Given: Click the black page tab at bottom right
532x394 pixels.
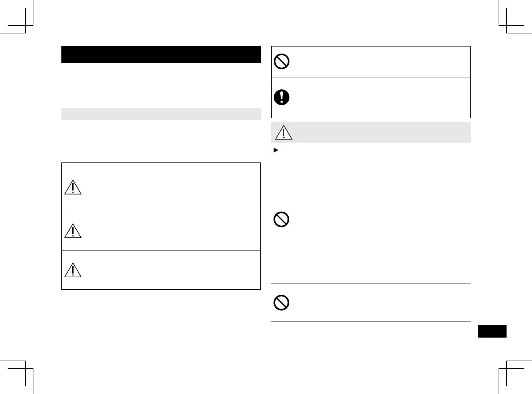Looking at the screenshot, I should tap(492, 331).
